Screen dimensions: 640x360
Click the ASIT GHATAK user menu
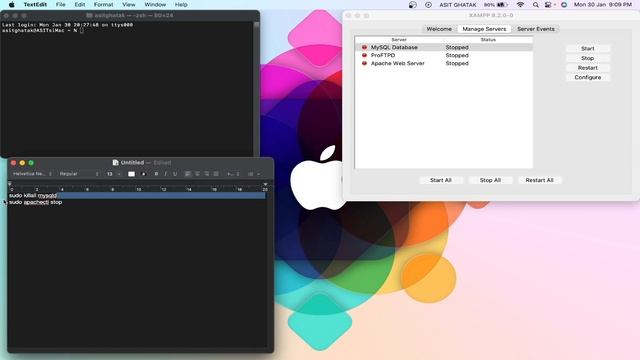(x=458, y=5)
